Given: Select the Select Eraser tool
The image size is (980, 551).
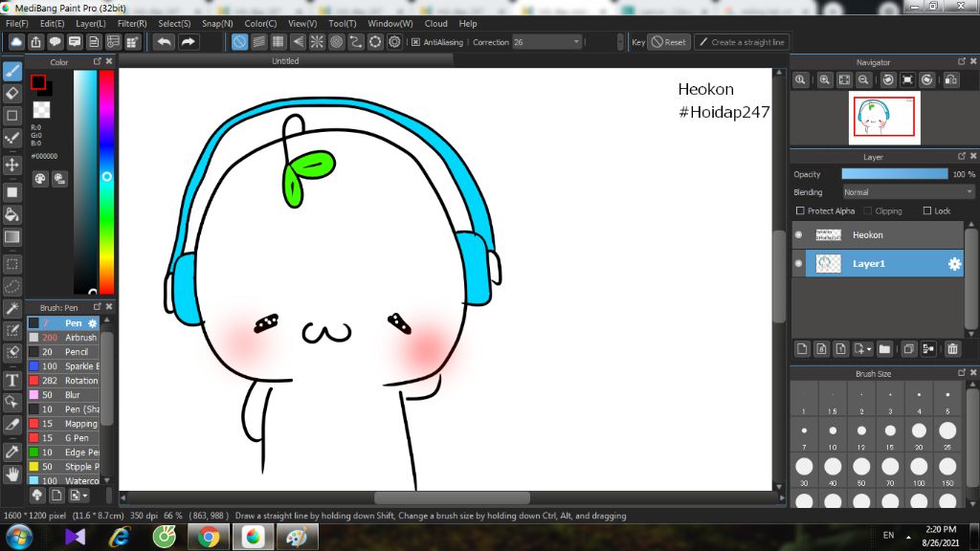Looking at the screenshot, I should tap(11, 353).
